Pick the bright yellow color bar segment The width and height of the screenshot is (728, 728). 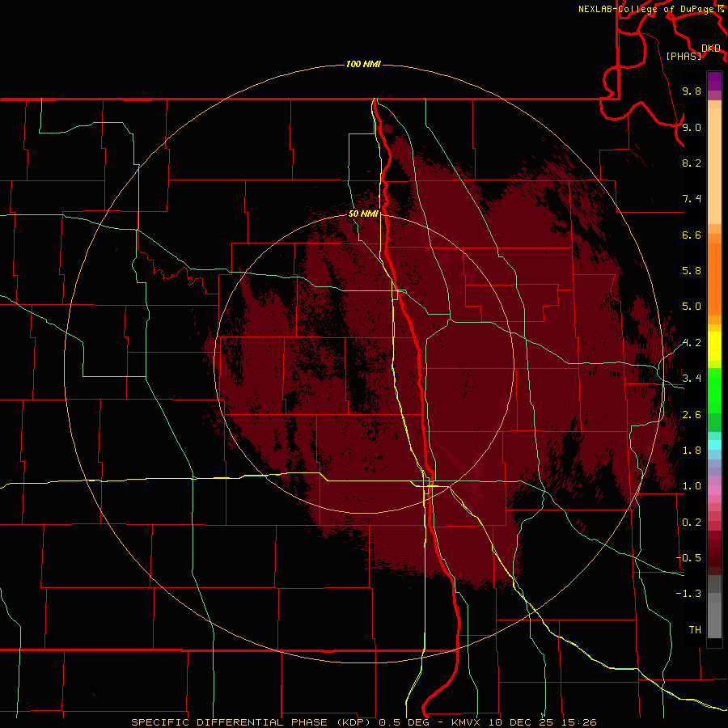point(714,346)
